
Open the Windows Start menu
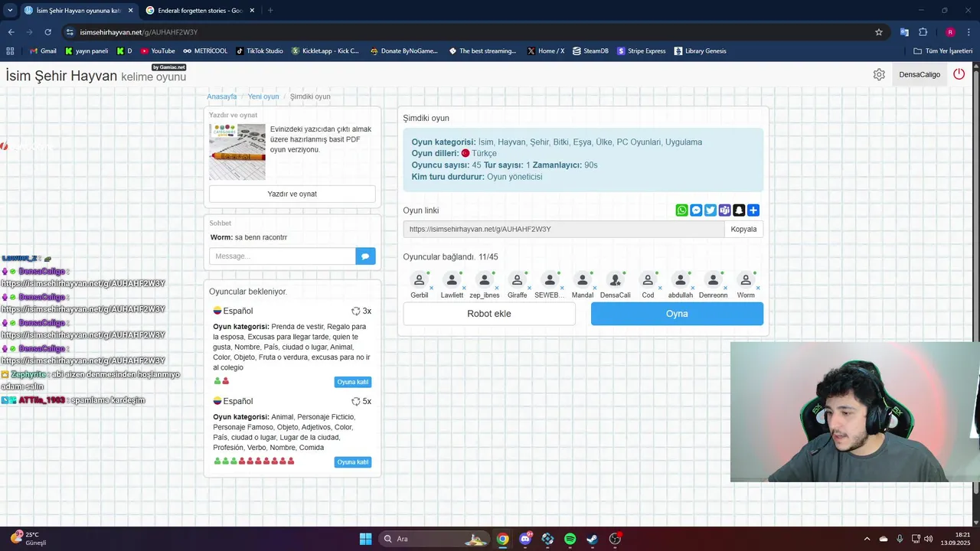point(365,539)
